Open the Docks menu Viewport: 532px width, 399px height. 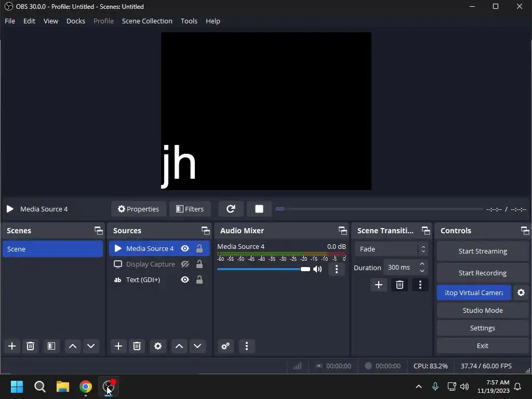pyautogui.click(x=76, y=21)
